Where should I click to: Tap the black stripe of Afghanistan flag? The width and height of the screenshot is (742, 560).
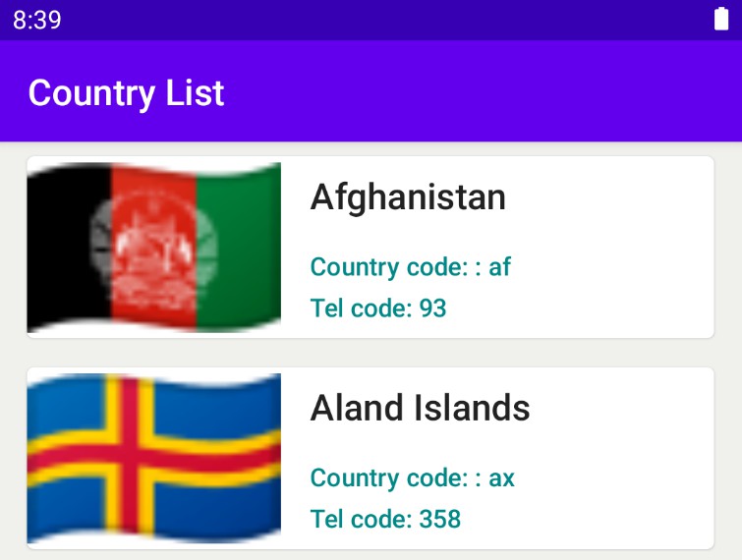pos(69,246)
